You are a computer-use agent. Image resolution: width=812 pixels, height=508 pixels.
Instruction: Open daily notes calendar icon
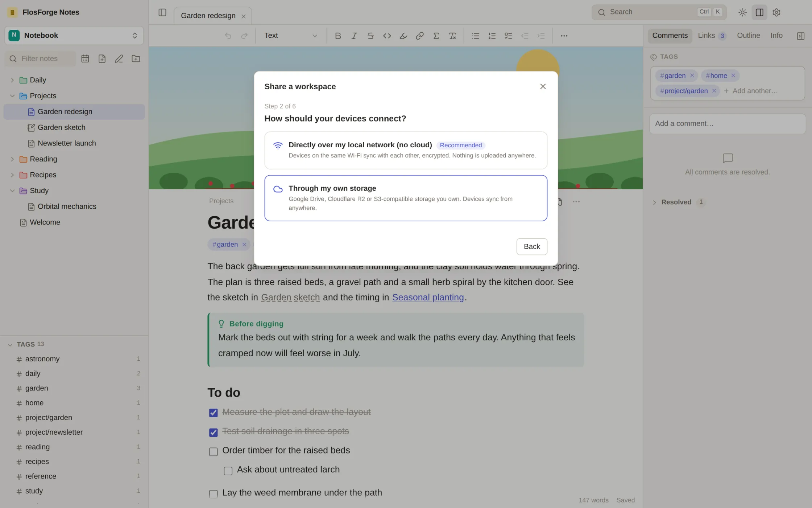point(85,58)
